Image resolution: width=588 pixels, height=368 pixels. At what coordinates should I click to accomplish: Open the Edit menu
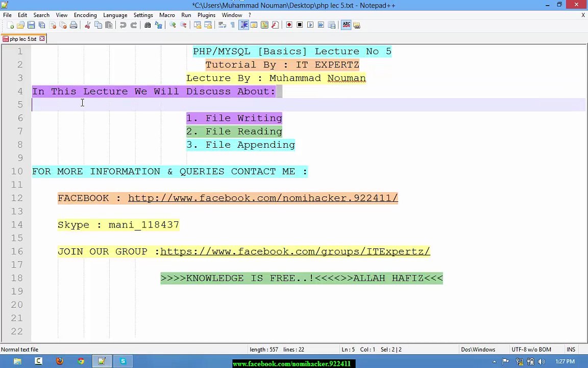(x=22, y=15)
